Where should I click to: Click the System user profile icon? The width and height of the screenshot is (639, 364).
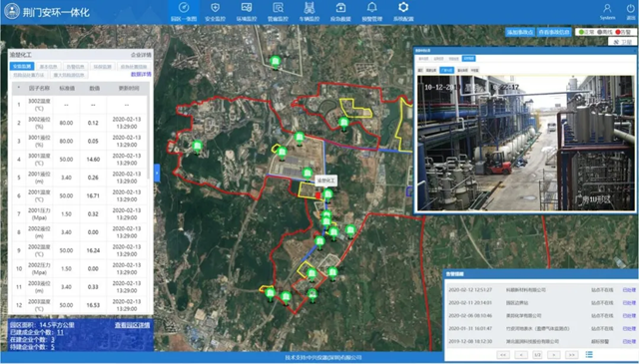tap(607, 11)
